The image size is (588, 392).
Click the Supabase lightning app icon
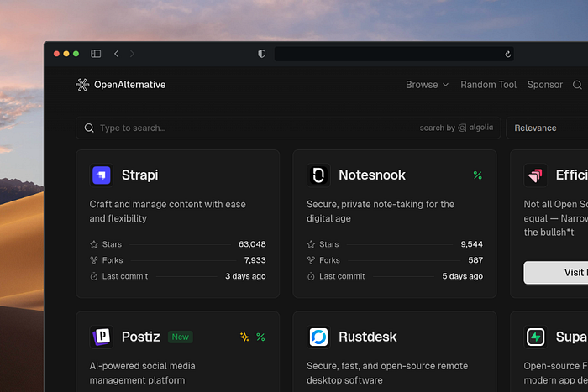point(535,337)
